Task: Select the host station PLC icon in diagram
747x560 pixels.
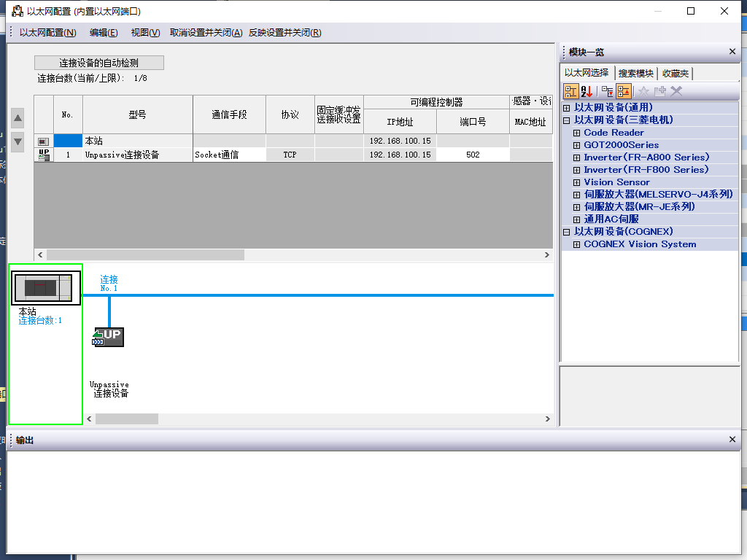Action: pos(46,289)
